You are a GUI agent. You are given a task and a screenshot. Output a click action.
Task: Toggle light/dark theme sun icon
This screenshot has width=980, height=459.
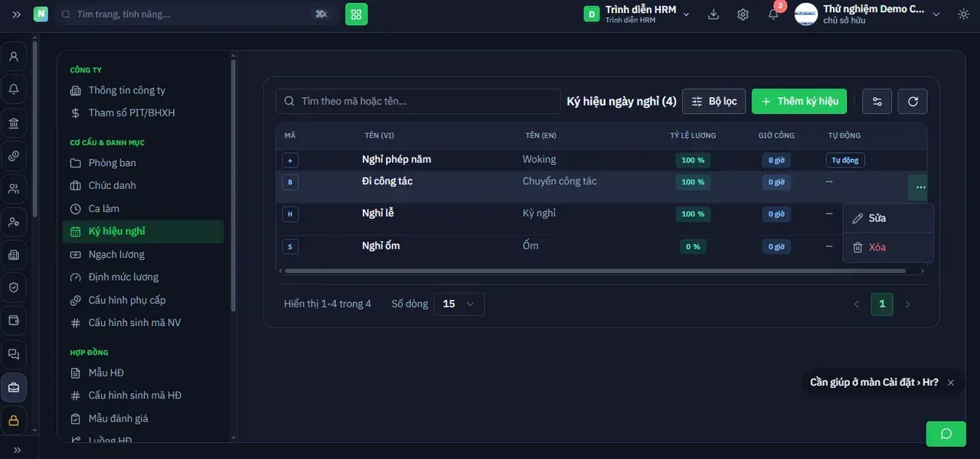pyautogui.click(x=963, y=15)
